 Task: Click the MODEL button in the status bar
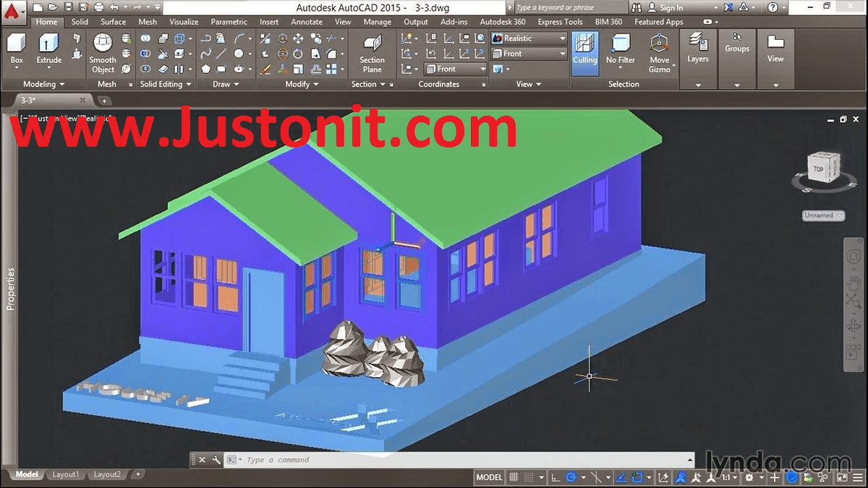[x=488, y=477]
